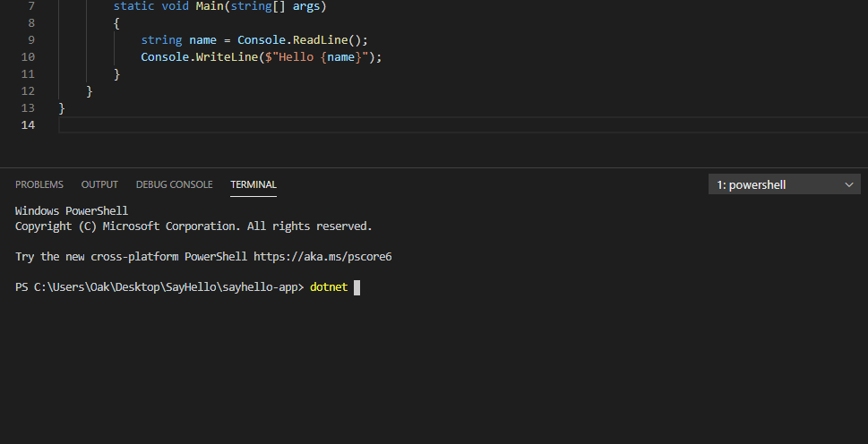Place cursor on empty line 14
Screen dimensions: 868x444
(358, 125)
